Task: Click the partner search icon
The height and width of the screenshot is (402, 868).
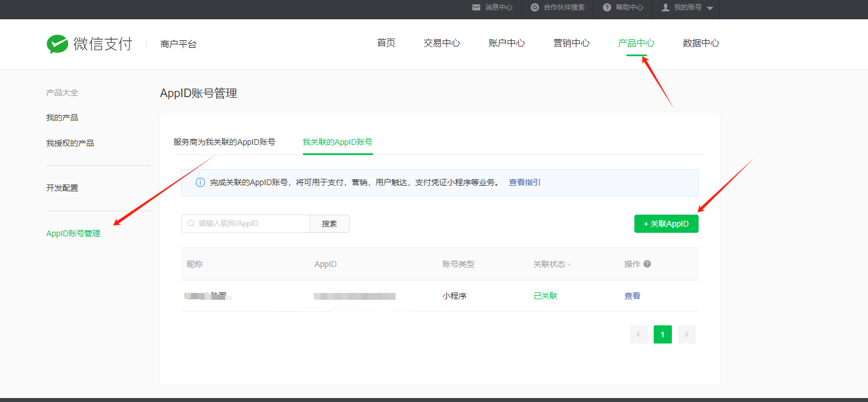Action: click(535, 7)
